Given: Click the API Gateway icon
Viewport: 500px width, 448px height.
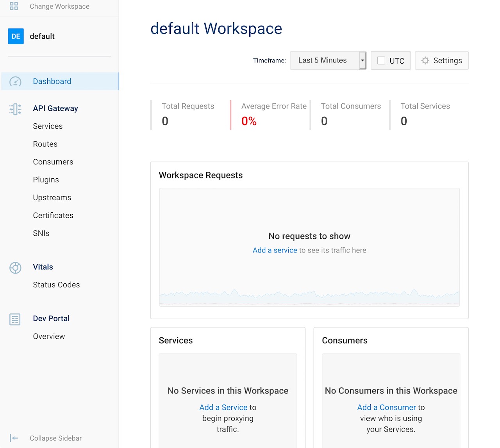Looking at the screenshot, I should (x=15, y=109).
